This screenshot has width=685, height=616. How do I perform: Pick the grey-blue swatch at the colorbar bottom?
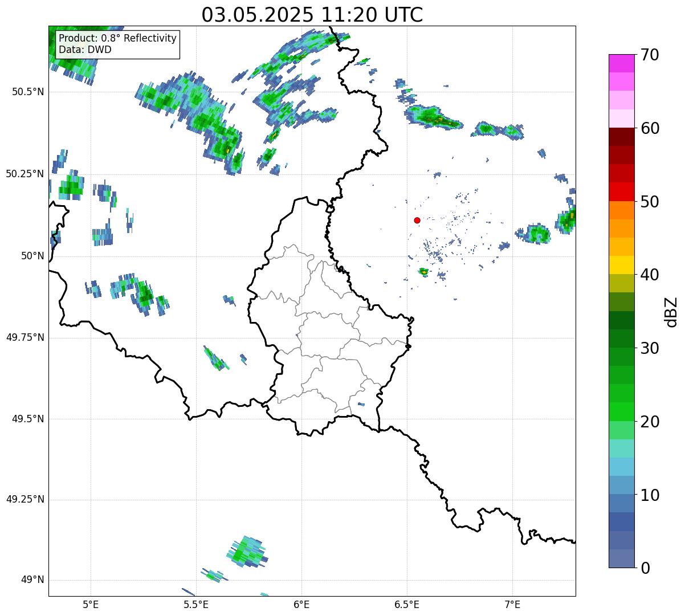[622, 558]
